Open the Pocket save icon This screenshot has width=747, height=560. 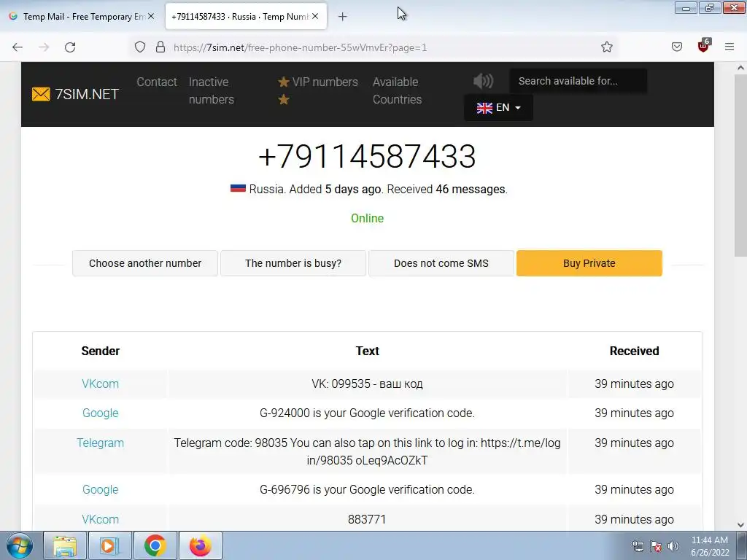[677, 47]
